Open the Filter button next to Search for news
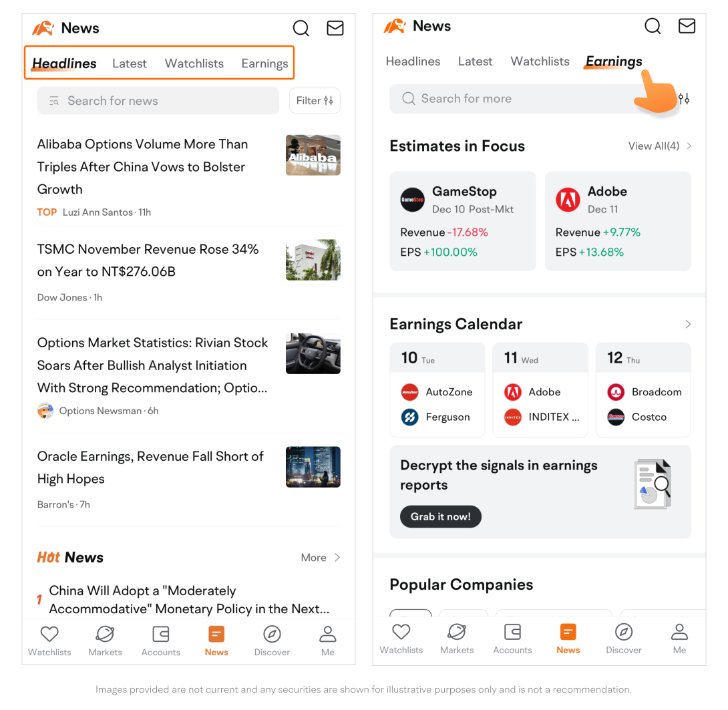 click(315, 101)
